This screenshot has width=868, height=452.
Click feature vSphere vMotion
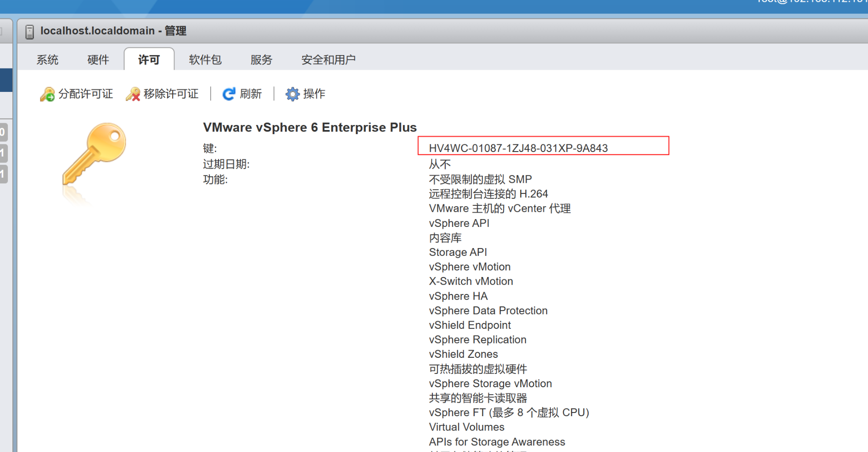tap(470, 267)
